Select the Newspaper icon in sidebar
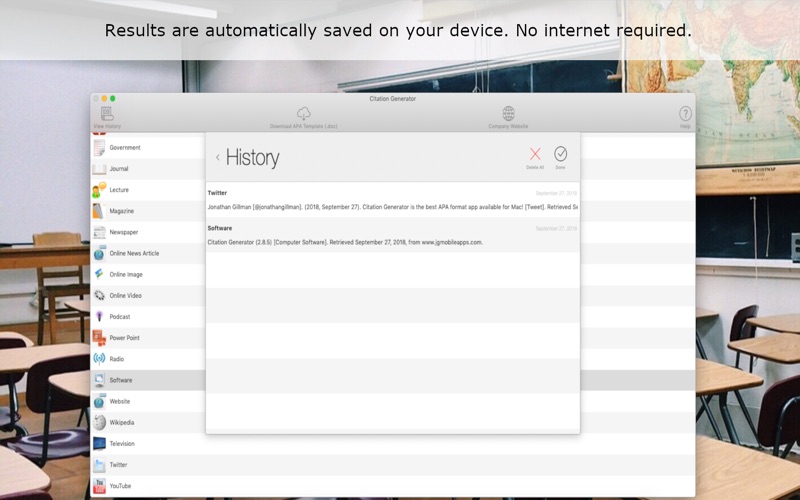This screenshot has height=500, width=800. point(99,232)
